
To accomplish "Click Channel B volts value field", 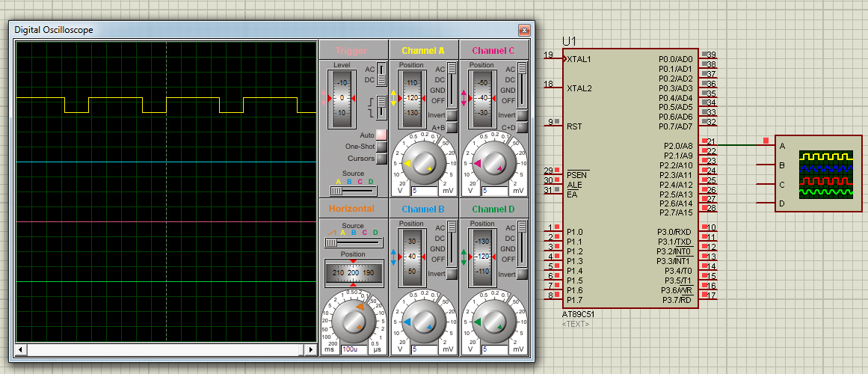I will [x=424, y=349].
